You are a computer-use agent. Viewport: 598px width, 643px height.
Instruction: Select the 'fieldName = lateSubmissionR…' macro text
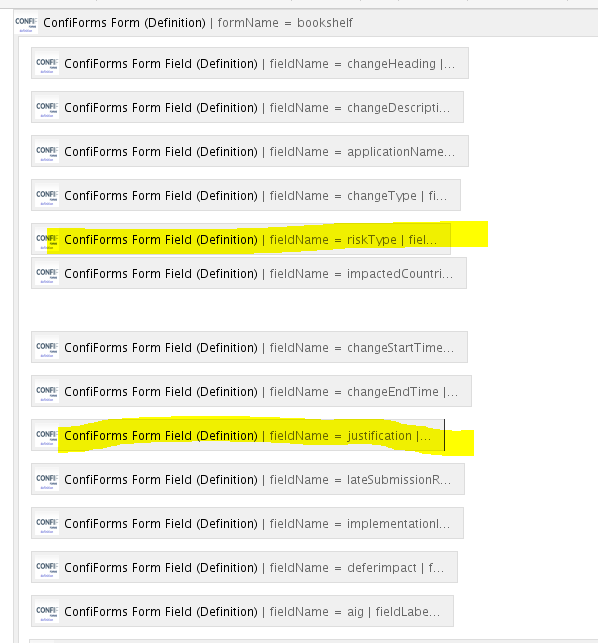coord(360,480)
